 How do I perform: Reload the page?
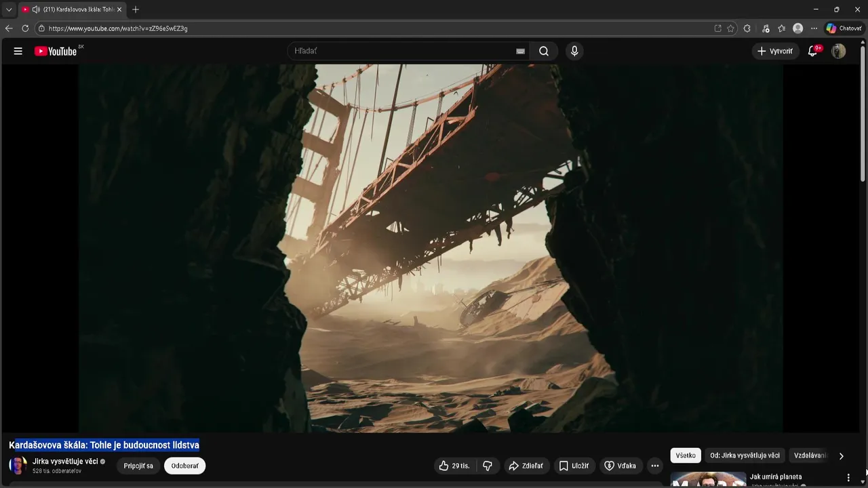pos(25,28)
